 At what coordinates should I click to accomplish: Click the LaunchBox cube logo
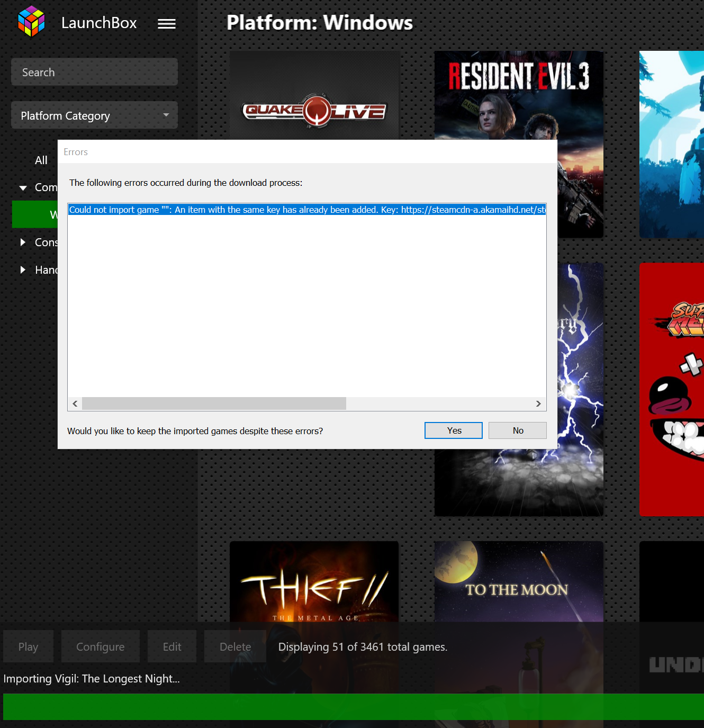(x=31, y=22)
